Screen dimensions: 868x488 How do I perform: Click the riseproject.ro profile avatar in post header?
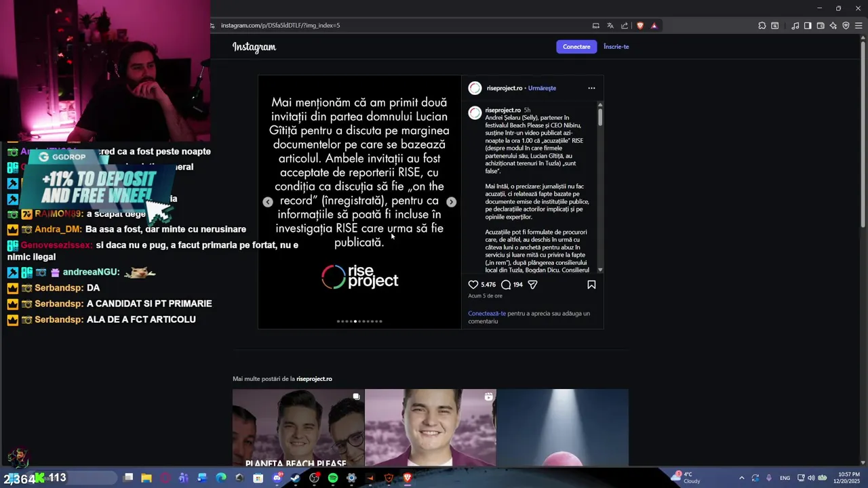point(475,88)
